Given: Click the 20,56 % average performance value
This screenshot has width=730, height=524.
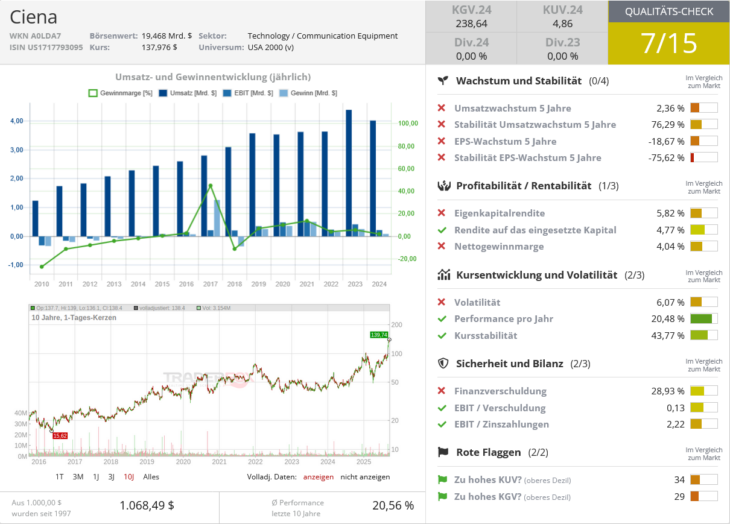Looking at the screenshot, I should pyautogui.click(x=393, y=505).
